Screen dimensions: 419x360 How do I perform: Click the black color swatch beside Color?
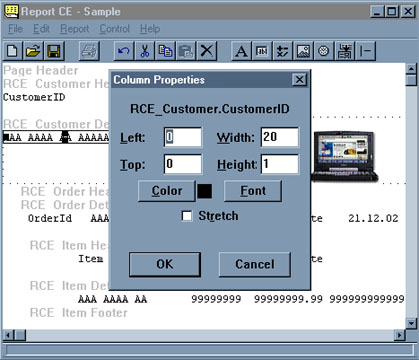pyautogui.click(x=205, y=191)
